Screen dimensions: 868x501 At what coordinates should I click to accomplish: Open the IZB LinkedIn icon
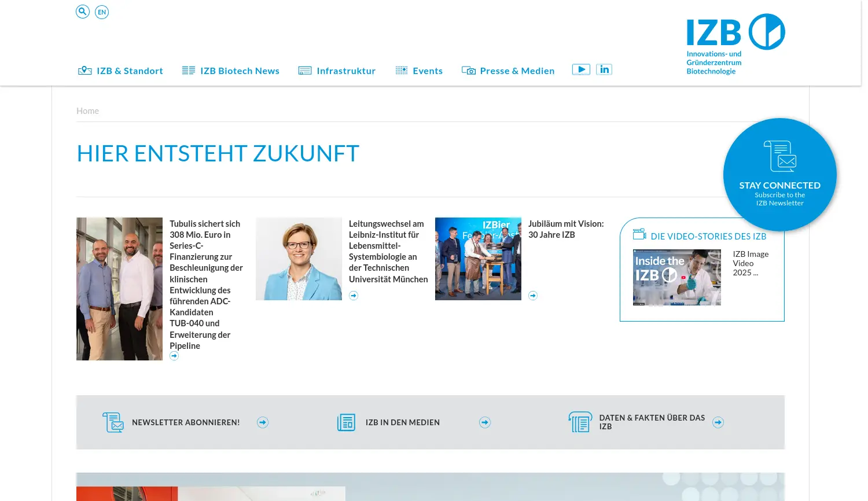(604, 69)
